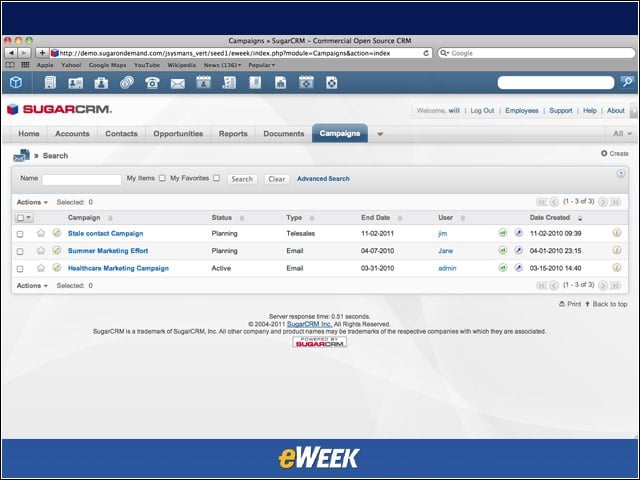Switch to the Reports tab

(233, 133)
